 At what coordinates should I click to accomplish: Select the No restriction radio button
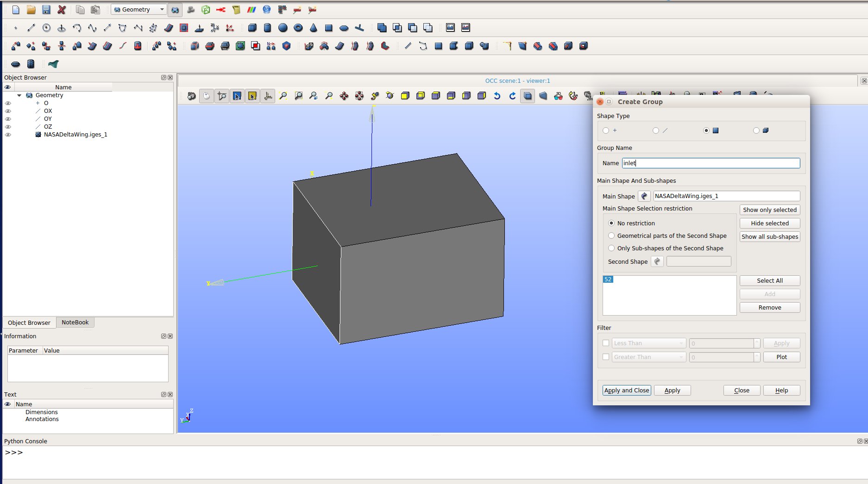(x=611, y=223)
